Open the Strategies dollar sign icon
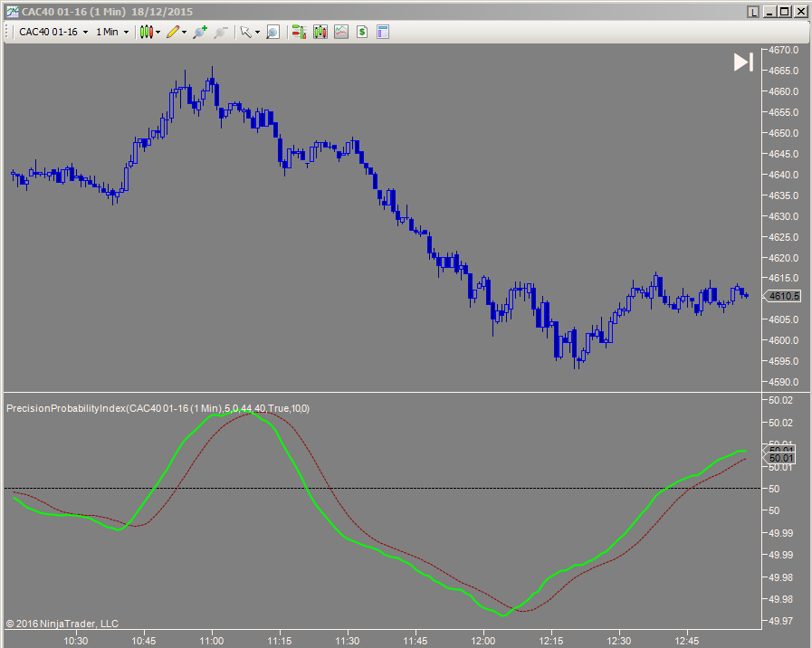Image resolution: width=812 pixels, height=648 pixels. pyautogui.click(x=361, y=32)
